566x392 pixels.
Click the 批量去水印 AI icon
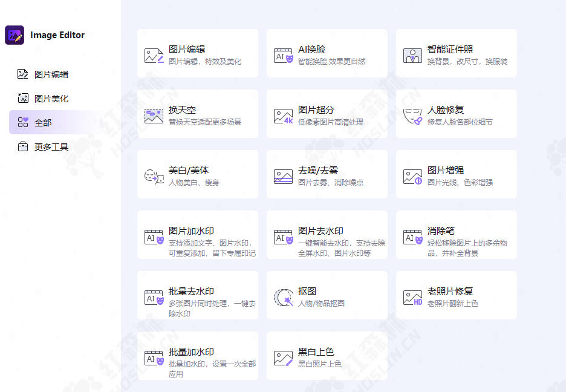point(154,298)
